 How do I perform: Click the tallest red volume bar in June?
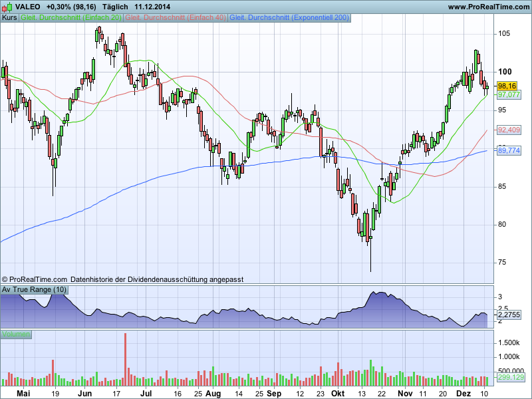click(x=125, y=359)
